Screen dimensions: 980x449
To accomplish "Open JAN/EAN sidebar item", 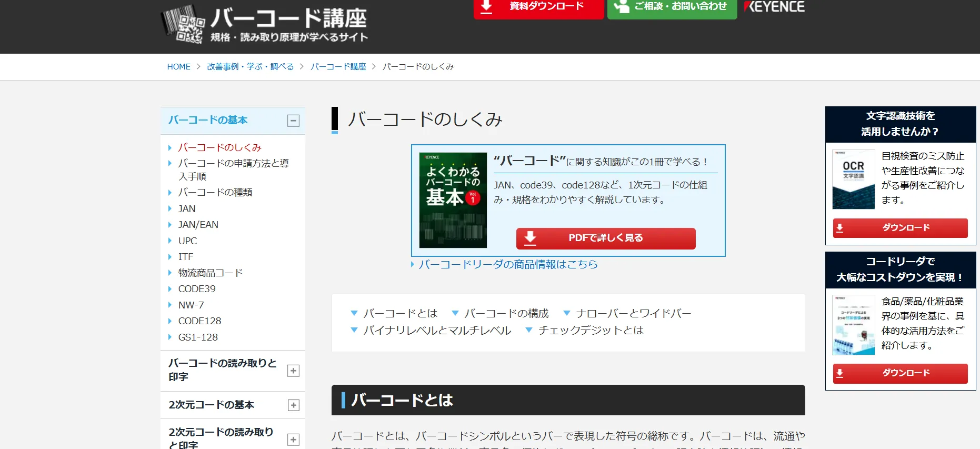I will point(198,224).
